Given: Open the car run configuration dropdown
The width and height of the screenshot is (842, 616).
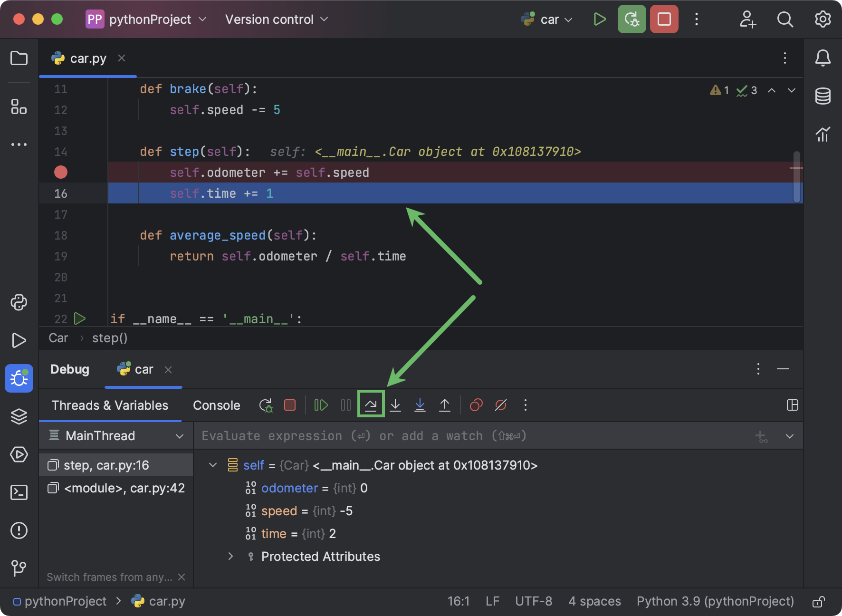Looking at the screenshot, I should (546, 19).
